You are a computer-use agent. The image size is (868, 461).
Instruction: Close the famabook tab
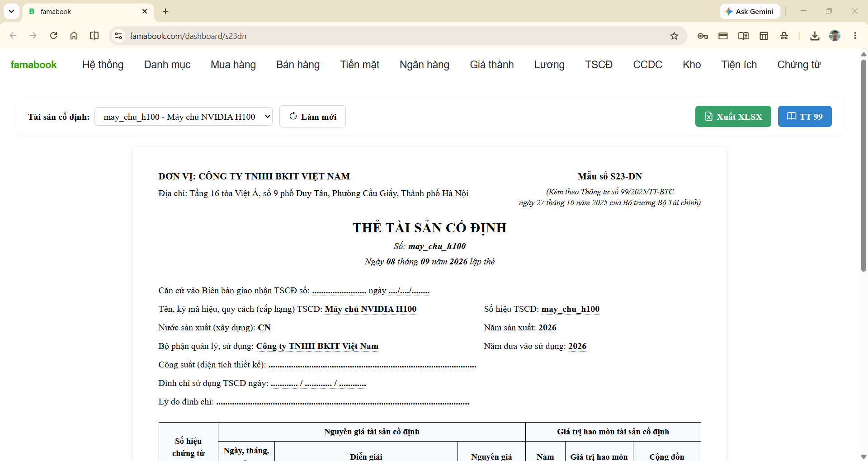coord(145,11)
